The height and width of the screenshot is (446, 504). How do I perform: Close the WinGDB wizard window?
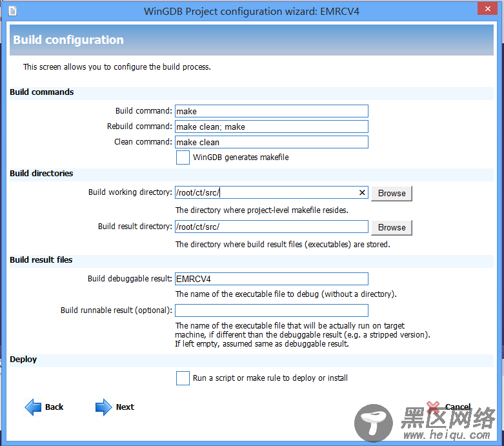click(488, 8)
